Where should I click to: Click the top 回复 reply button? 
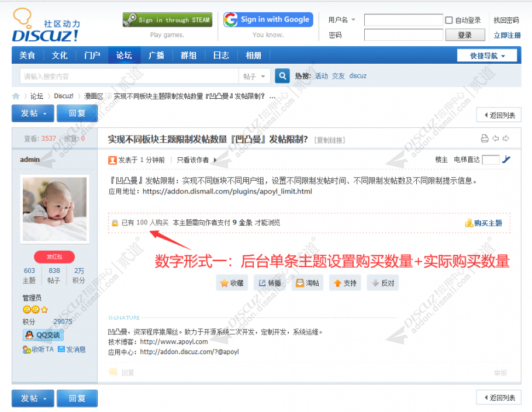point(77,113)
